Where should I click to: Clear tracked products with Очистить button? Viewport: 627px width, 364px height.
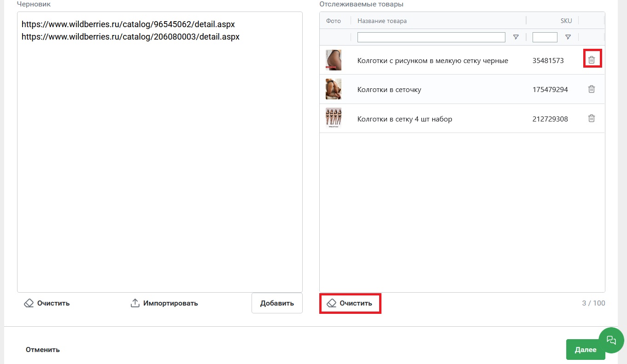pyautogui.click(x=350, y=303)
